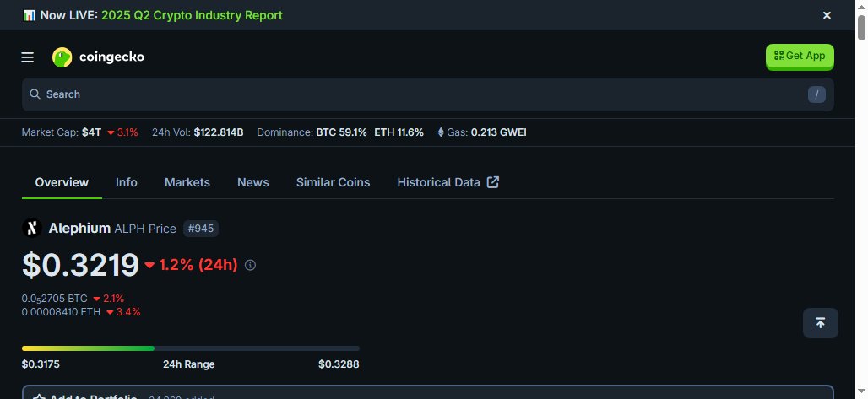Click the bar chart emoji in the banner
This screenshot has height=399, width=868.
(x=29, y=15)
